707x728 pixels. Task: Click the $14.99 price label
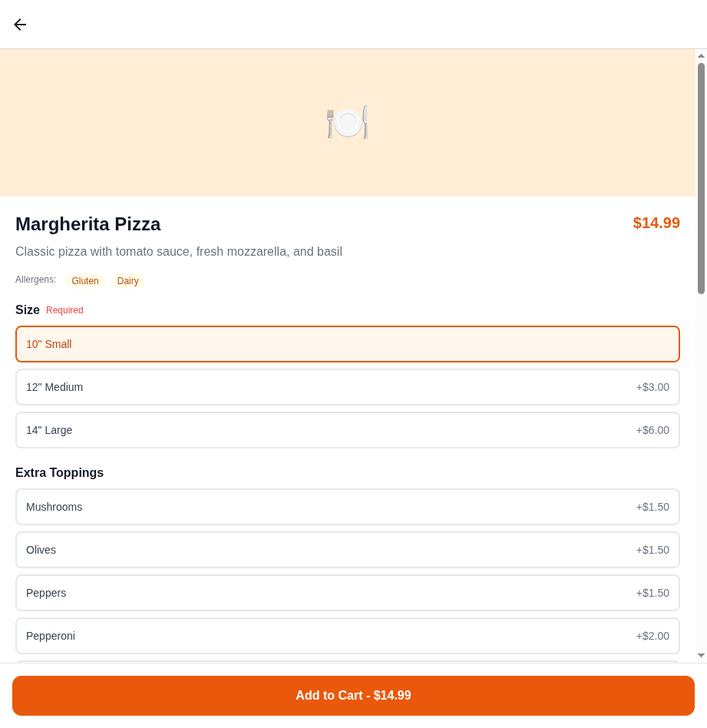click(656, 223)
